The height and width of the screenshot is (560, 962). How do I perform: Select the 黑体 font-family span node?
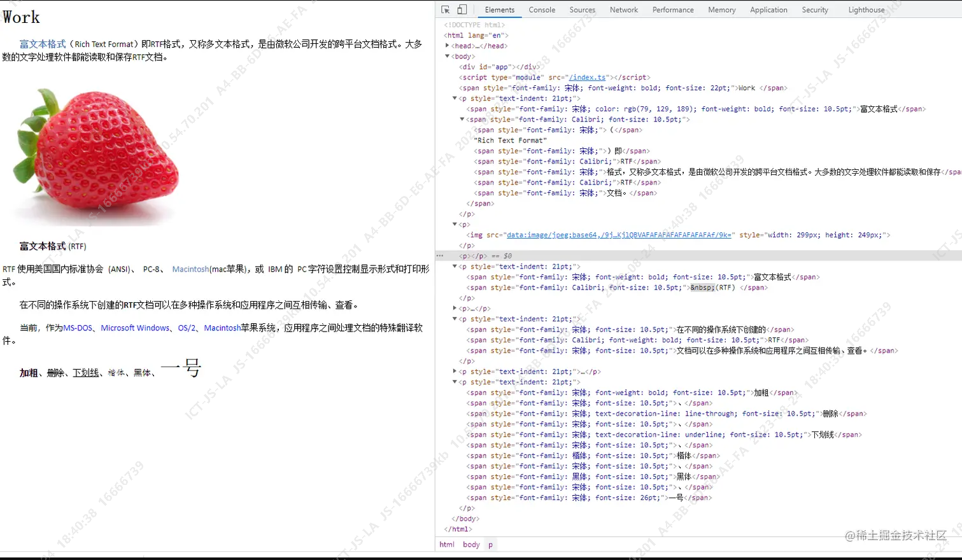click(x=593, y=477)
